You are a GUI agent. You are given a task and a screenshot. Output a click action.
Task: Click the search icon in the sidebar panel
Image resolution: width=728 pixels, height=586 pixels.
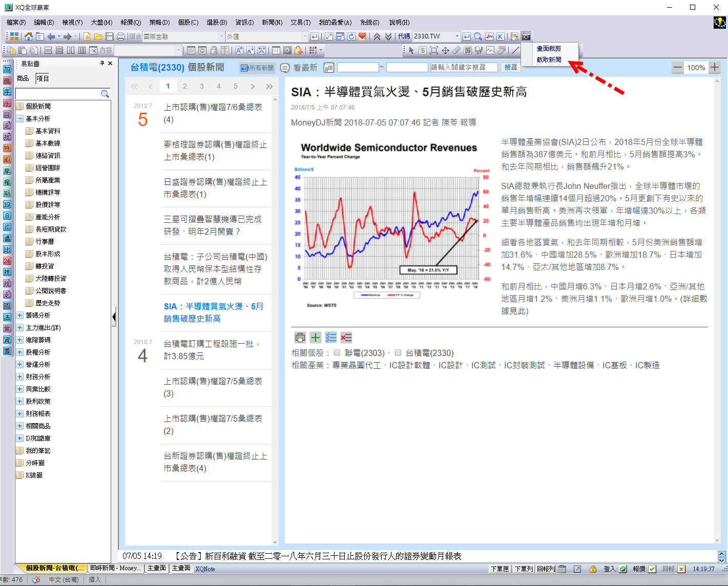click(x=105, y=94)
